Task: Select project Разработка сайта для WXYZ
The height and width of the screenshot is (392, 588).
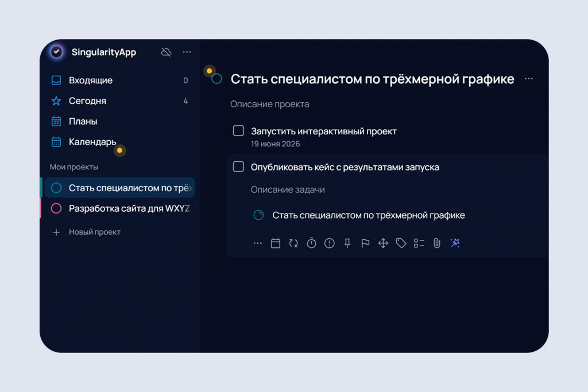Action: point(119,208)
